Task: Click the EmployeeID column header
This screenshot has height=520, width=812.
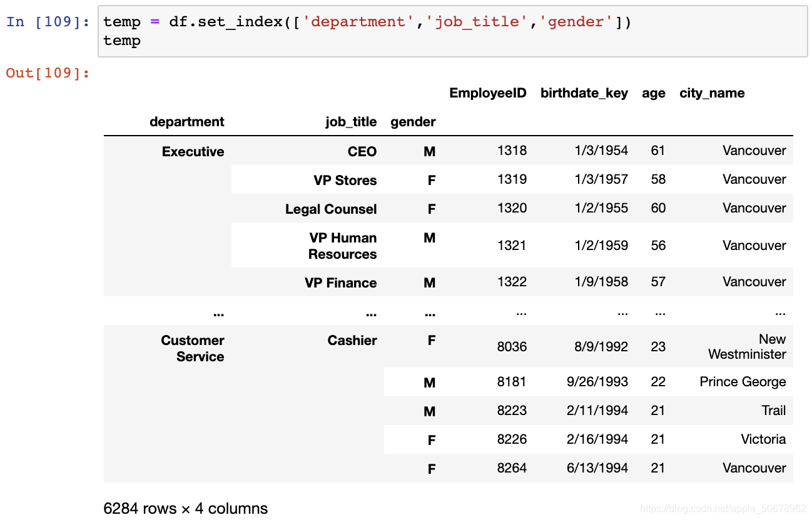Action: (488, 93)
